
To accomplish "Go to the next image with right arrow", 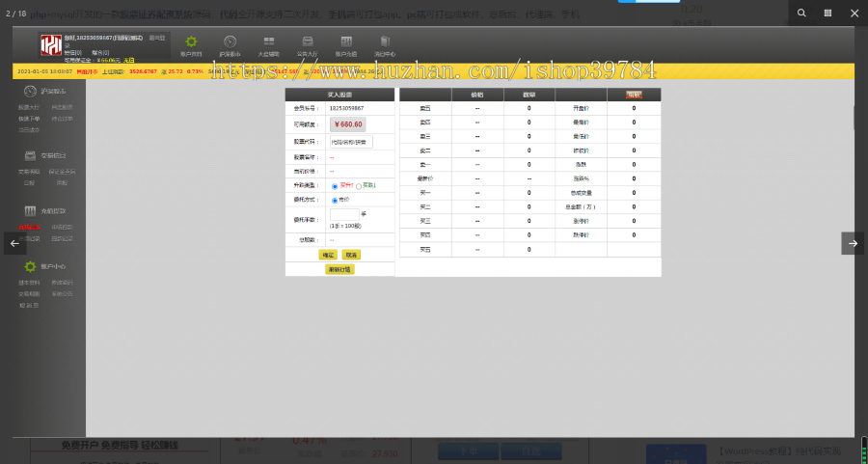I will 853,244.
